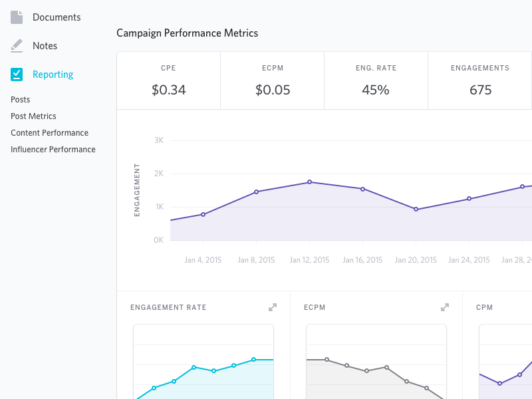
Task: Expand the ECPM chart panel
Action: pyautogui.click(x=445, y=307)
